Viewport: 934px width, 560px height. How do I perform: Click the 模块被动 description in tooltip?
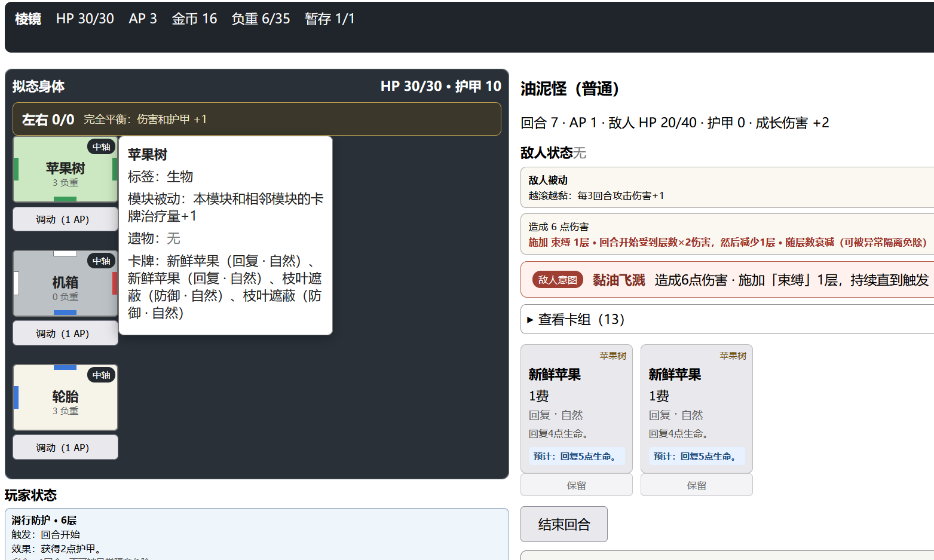click(225, 207)
